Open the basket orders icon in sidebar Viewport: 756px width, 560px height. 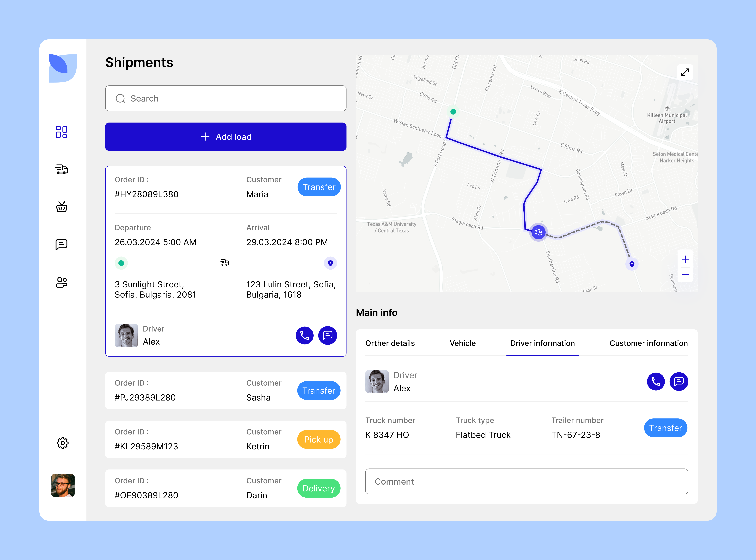62,207
